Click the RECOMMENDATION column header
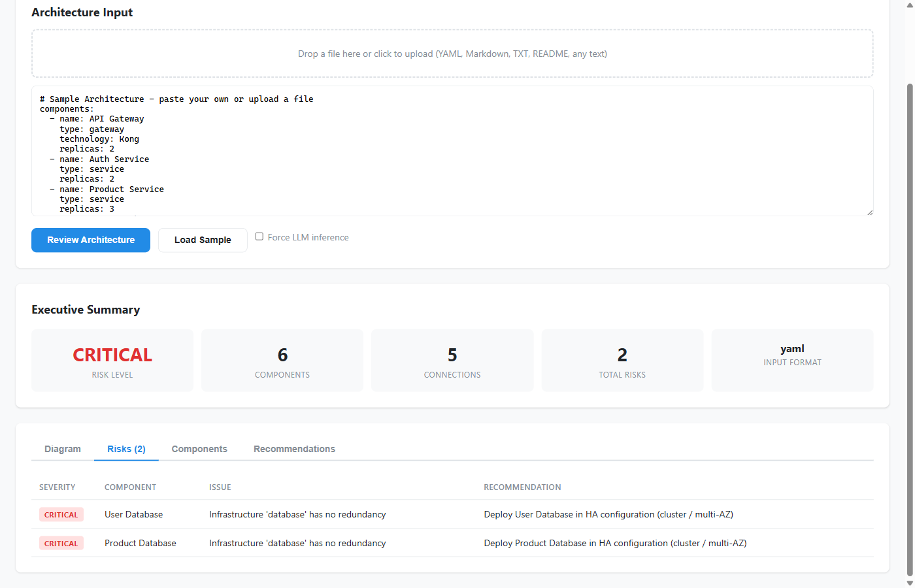Screen dimensions: 915x588 (522, 487)
